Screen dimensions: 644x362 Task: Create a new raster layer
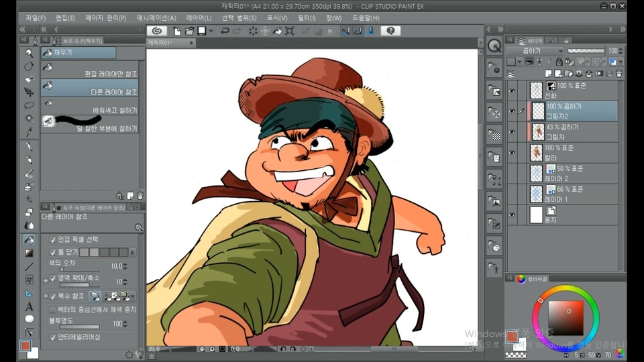point(548,74)
